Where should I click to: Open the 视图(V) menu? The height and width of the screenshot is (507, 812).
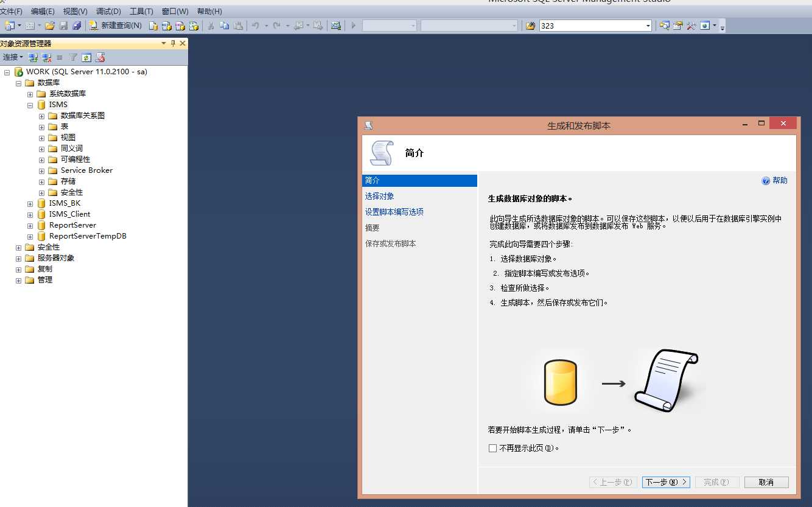pos(75,12)
